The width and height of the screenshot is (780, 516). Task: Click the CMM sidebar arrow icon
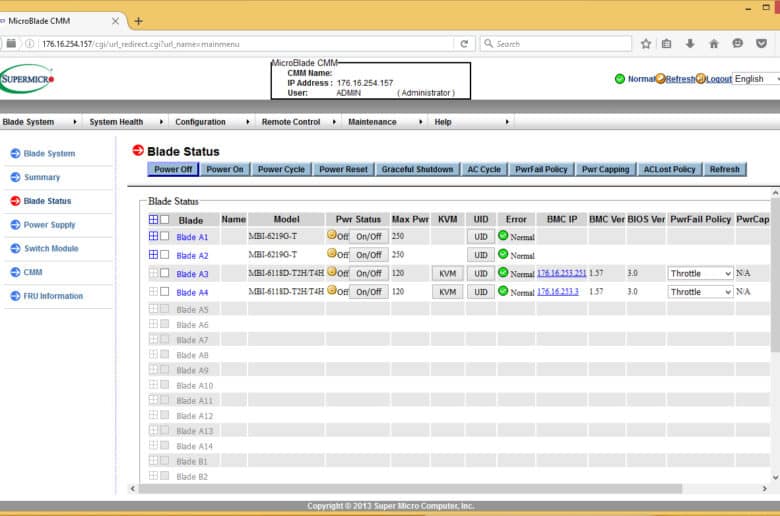coord(15,272)
